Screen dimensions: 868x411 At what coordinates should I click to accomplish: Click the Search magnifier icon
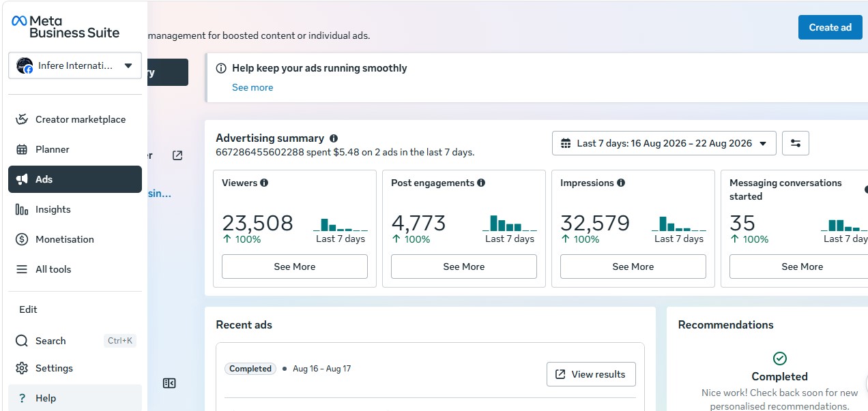[22, 341]
